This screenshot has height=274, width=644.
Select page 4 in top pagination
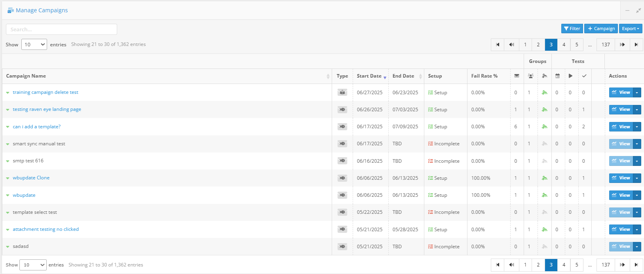(x=564, y=45)
